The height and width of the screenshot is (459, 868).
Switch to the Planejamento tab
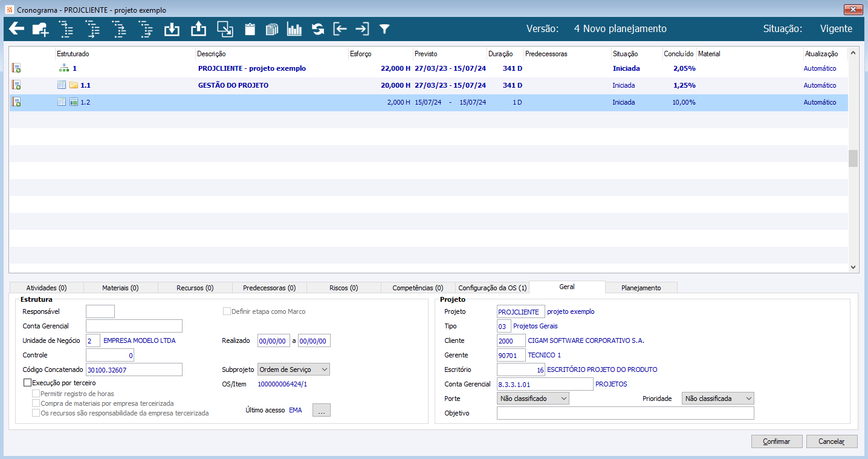tap(641, 288)
